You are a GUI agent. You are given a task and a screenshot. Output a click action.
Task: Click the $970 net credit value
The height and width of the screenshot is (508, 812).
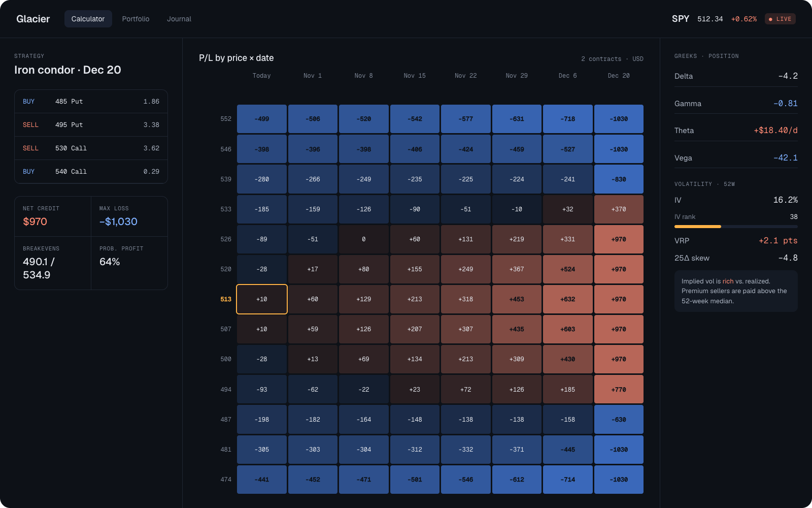[x=35, y=221]
